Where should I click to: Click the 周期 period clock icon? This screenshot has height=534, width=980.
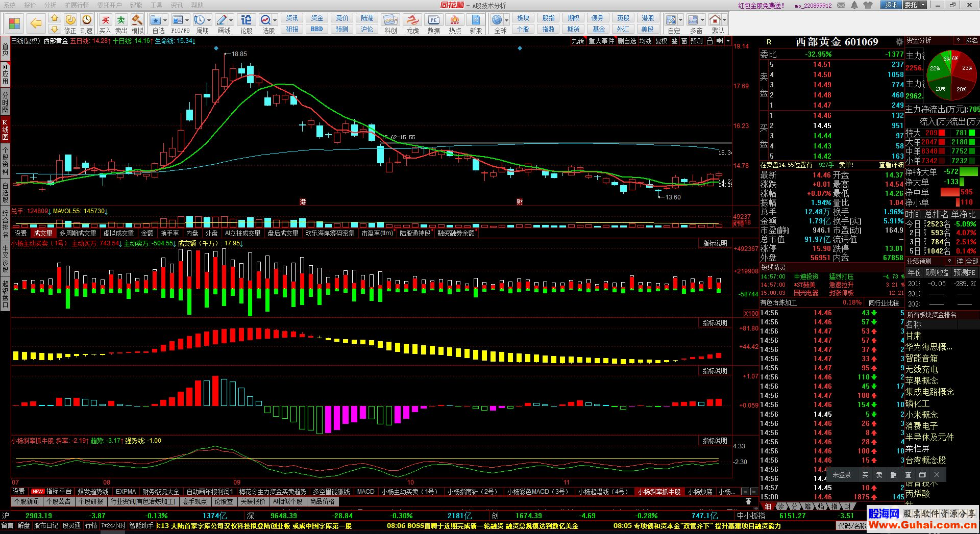[200, 20]
